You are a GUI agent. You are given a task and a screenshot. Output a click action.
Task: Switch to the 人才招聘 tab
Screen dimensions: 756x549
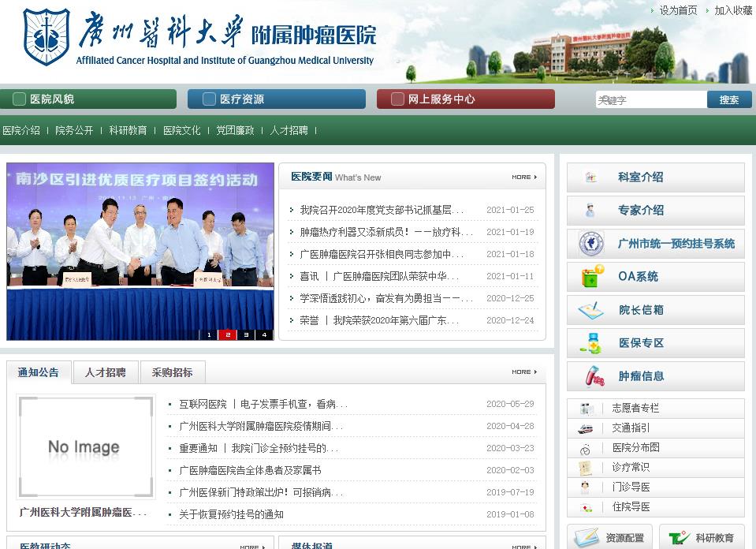pyautogui.click(x=106, y=372)
